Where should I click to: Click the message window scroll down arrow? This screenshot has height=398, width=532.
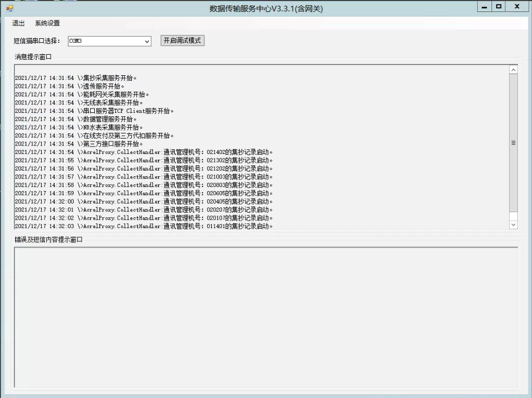513,225
